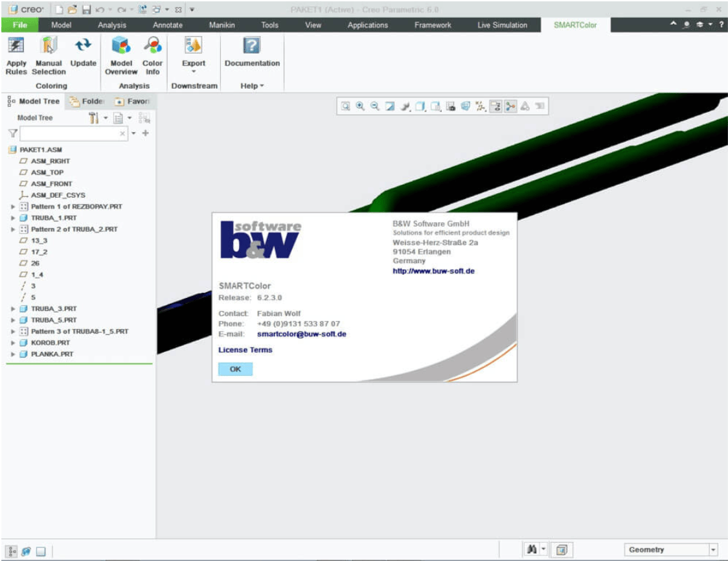Click add plus icon beside tree search
Screen dimensions: 728x561
point(145,133)
